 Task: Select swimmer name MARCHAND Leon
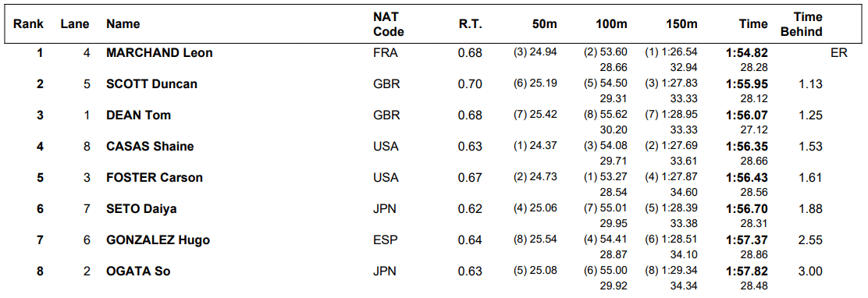pos(159,53)
